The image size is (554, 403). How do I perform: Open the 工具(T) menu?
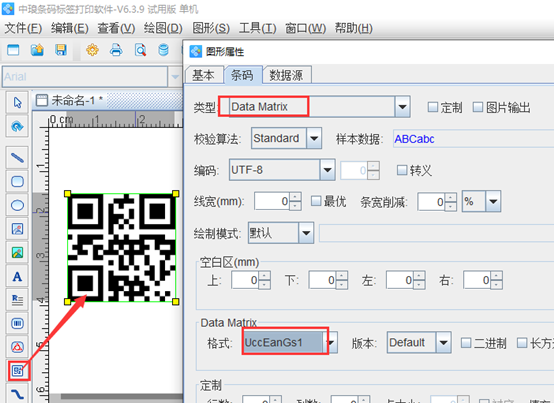(x=258, y=28)
